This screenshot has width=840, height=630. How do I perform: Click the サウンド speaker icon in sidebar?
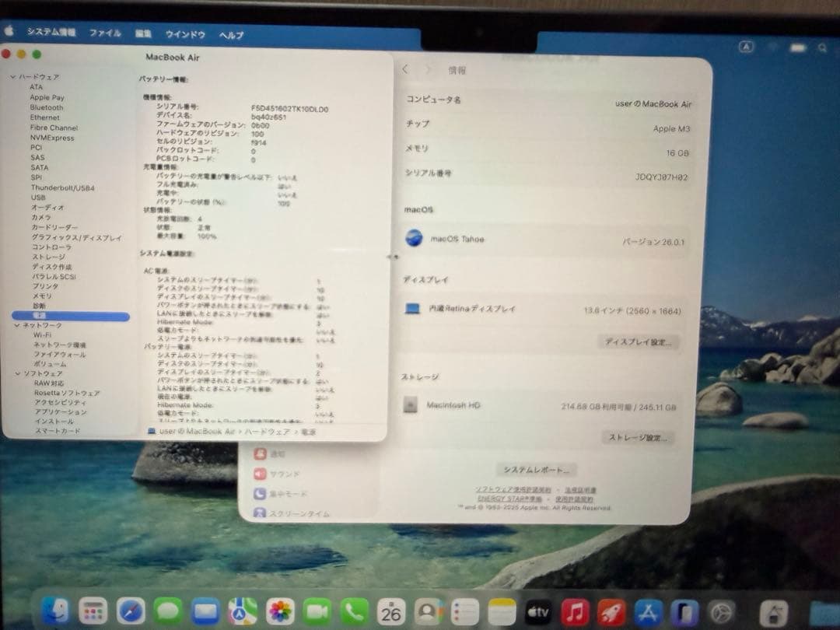261,474
